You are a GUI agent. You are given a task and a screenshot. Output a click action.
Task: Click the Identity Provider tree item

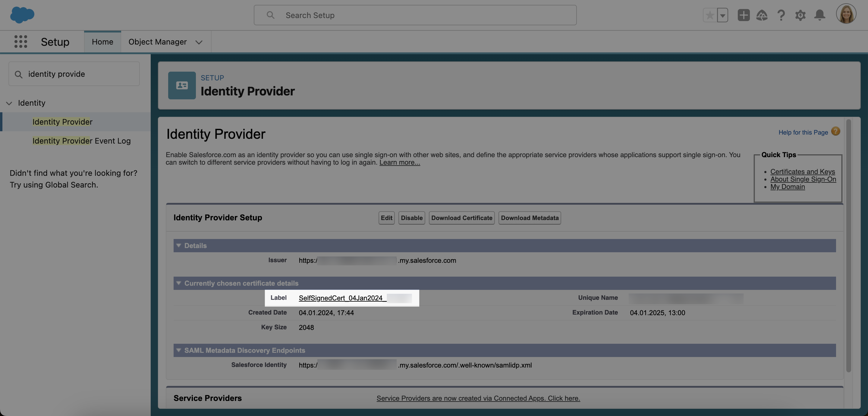tap(63, 122)
